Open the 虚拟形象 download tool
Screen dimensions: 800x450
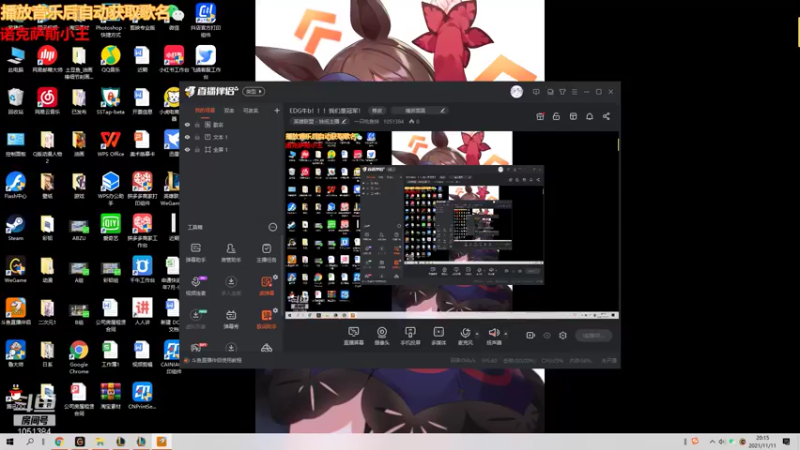coord(196,319)
